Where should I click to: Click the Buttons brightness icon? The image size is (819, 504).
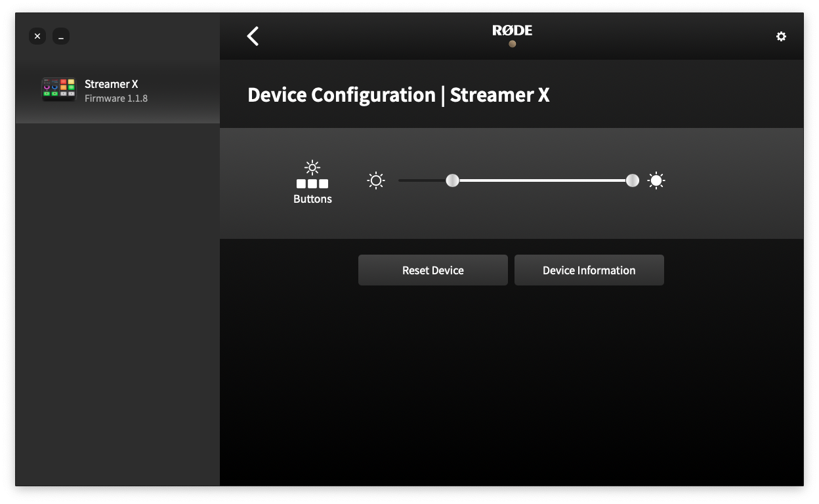312,175
